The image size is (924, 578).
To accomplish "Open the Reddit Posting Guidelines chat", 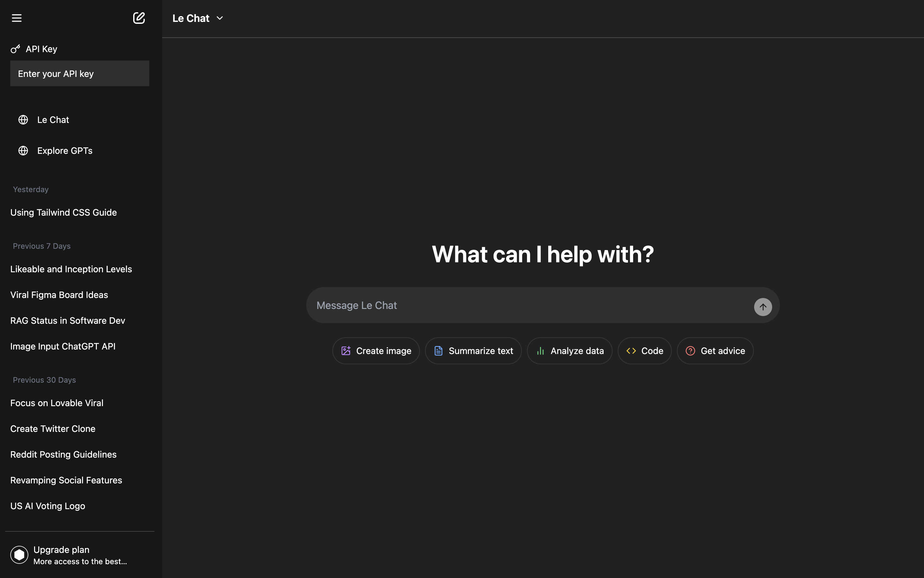I will click(63, 454).
